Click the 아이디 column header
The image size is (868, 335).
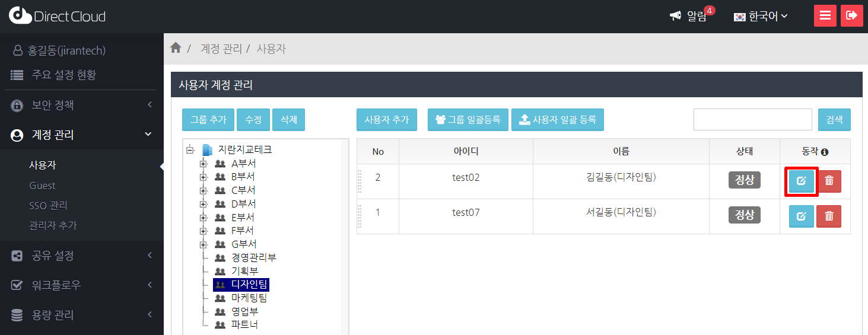(466, 152)
